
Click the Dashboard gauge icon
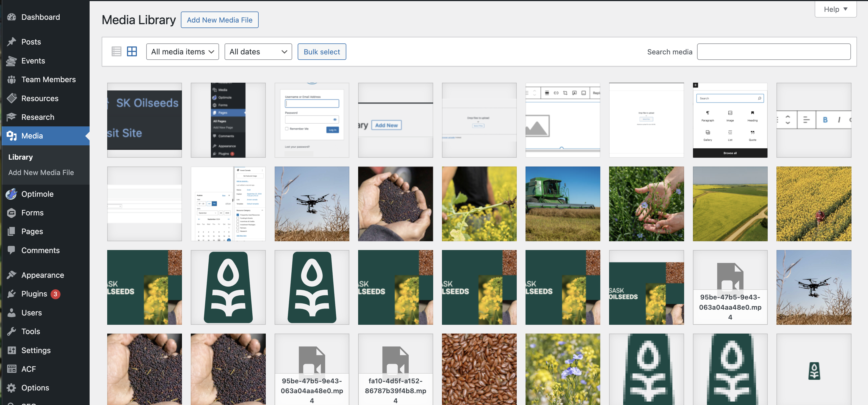coord(12,17)
